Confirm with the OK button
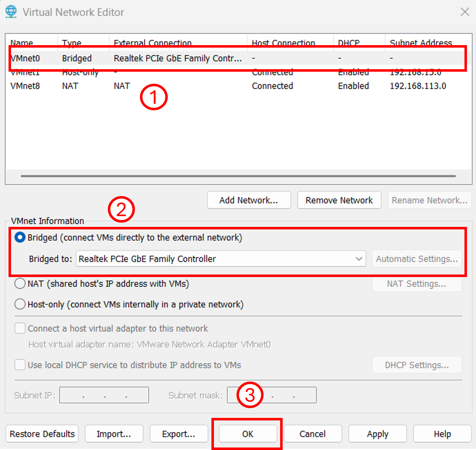Image resolution: width=476 pixels, height=450 pixels. [x=248, y=434]
